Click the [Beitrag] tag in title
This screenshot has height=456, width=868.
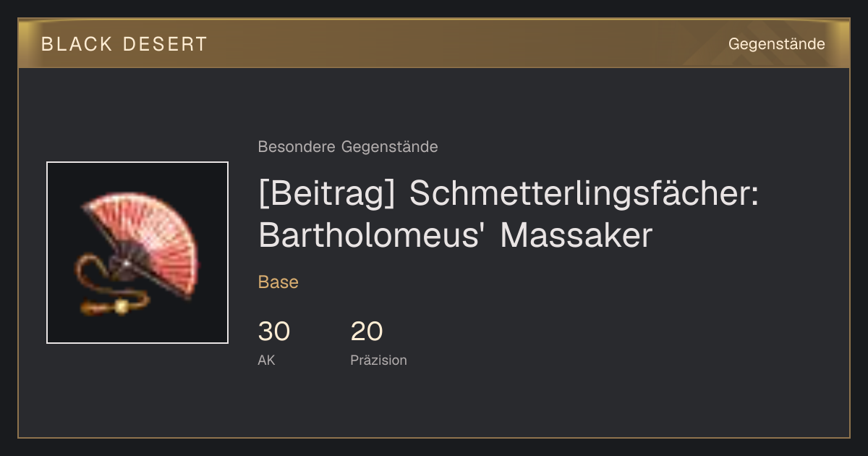[326, 194]
